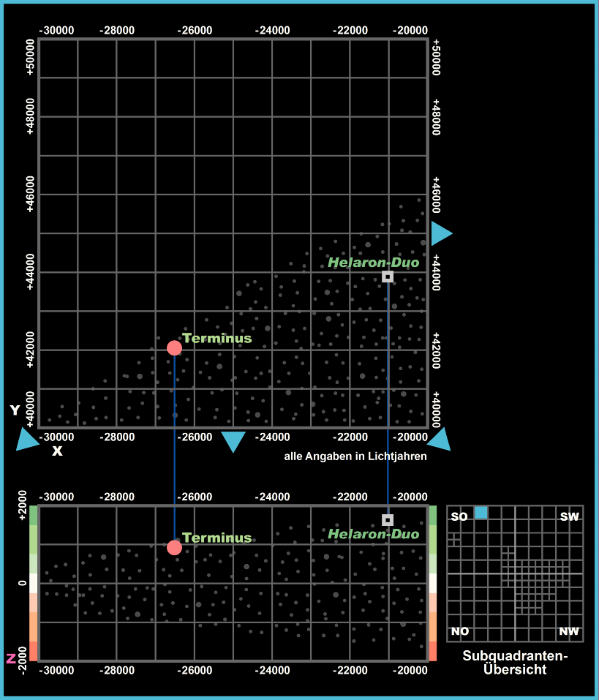Click the dark green top segment of the left Z scale
Viewport: 599px width, 700px height.
tap(33, 515)
